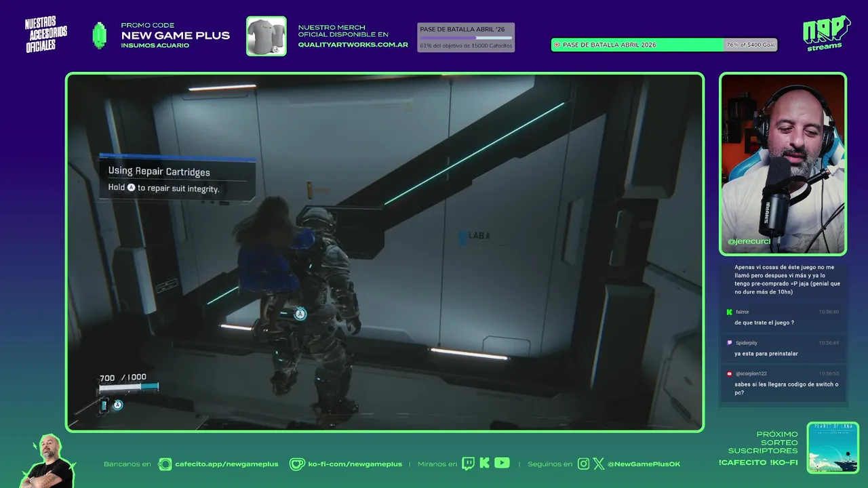Click the A button glyph in tutorial tip
The height and width of the screenshot is (488, 868).
pos(132,188)
